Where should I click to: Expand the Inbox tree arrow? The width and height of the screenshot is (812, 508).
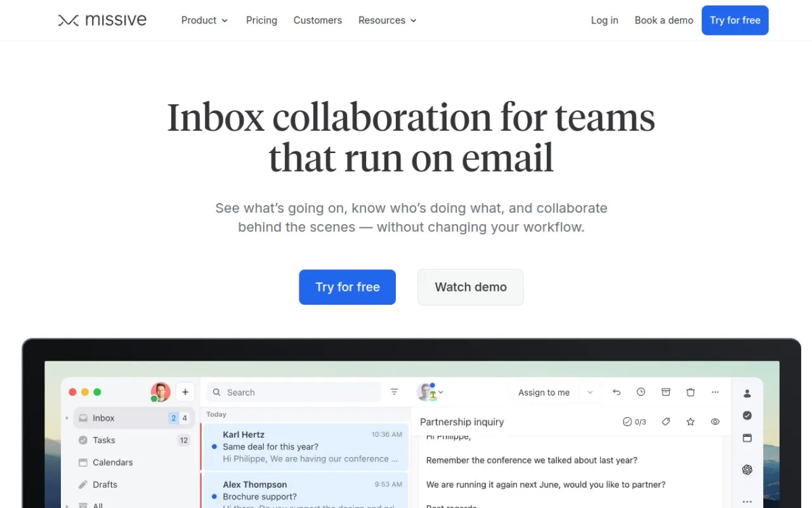pos(67,418)
